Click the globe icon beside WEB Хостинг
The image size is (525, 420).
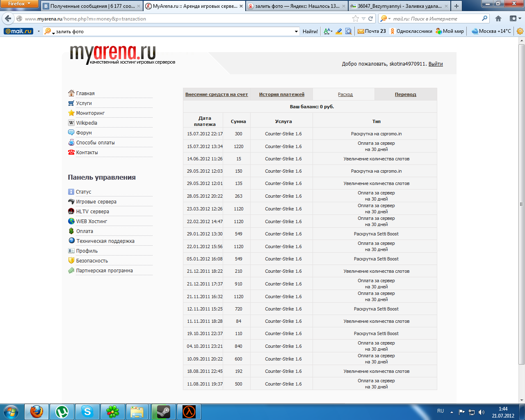click(x=71, y=221)
